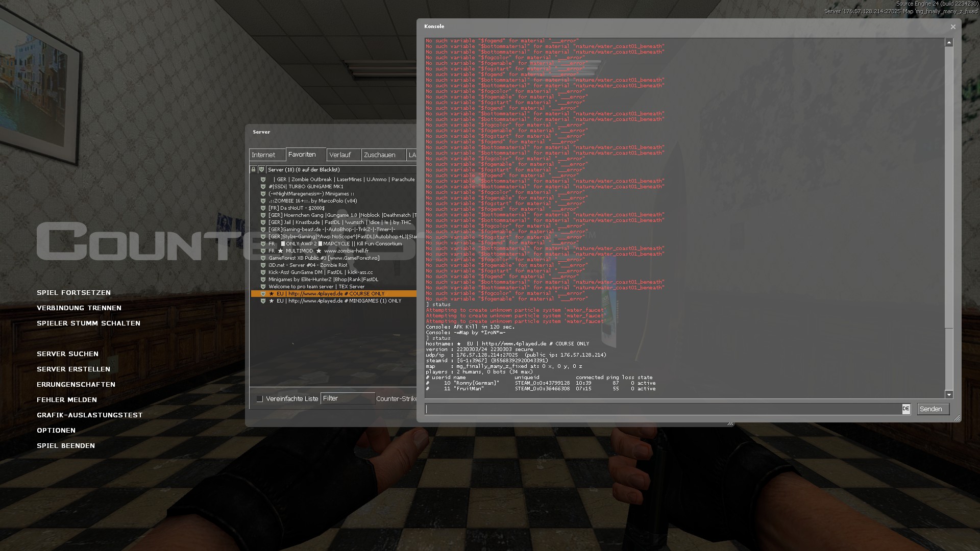Open Optionen from the main menu

click(x=56, y=431)
